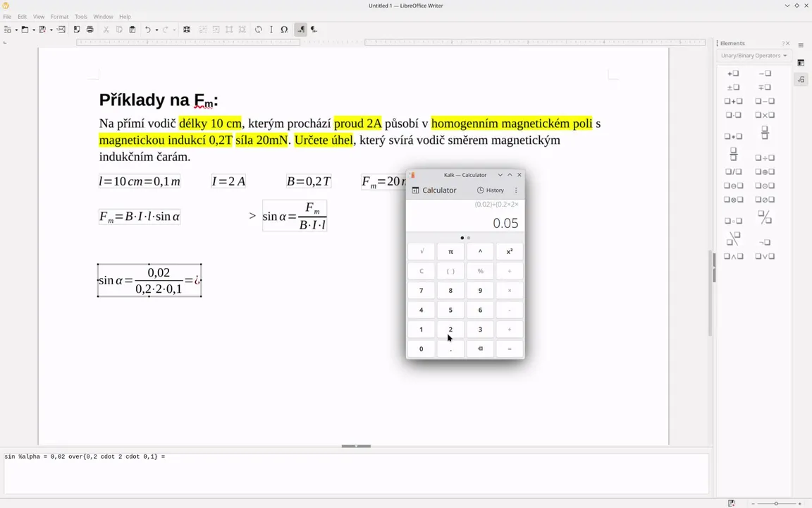Click the π key in Kalk
Image resolution: width=812 pixels, height=508 pixels.
[450, 251]
